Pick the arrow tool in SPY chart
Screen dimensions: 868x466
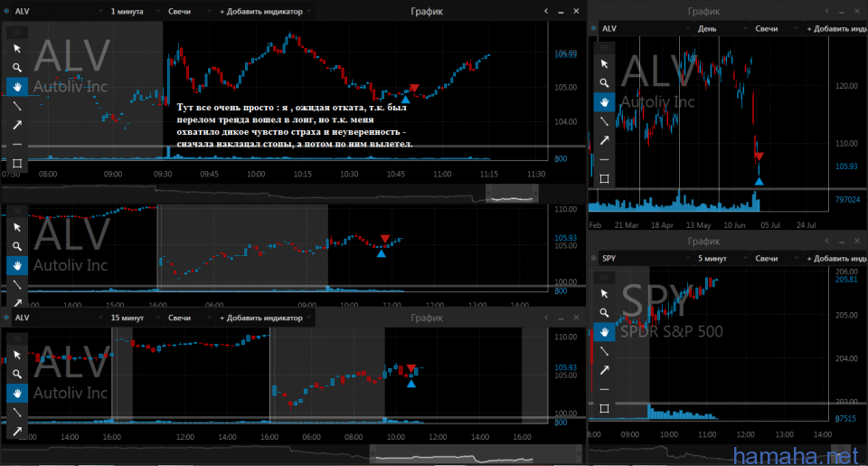coord(605,370)
